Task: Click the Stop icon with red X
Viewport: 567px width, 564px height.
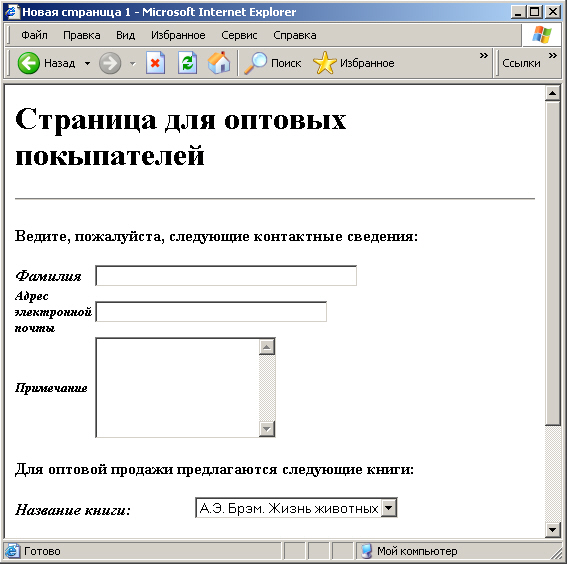Action: click(x=155, y=63)
